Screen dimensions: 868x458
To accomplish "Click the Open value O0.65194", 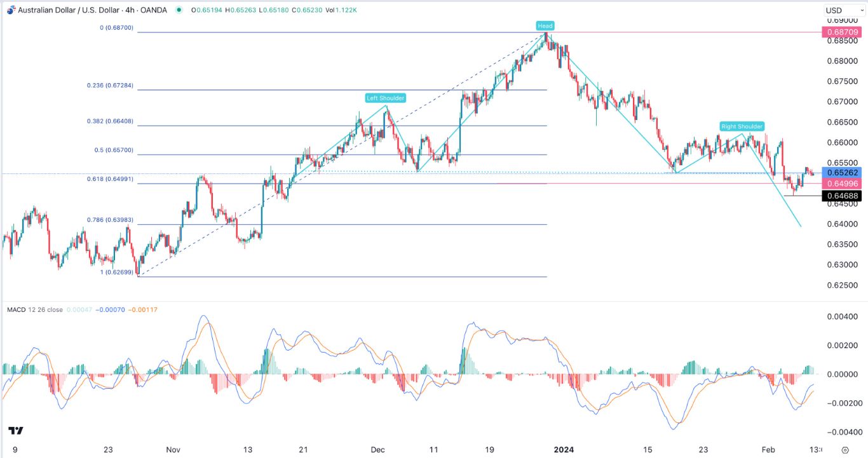I will click(207, 10).
